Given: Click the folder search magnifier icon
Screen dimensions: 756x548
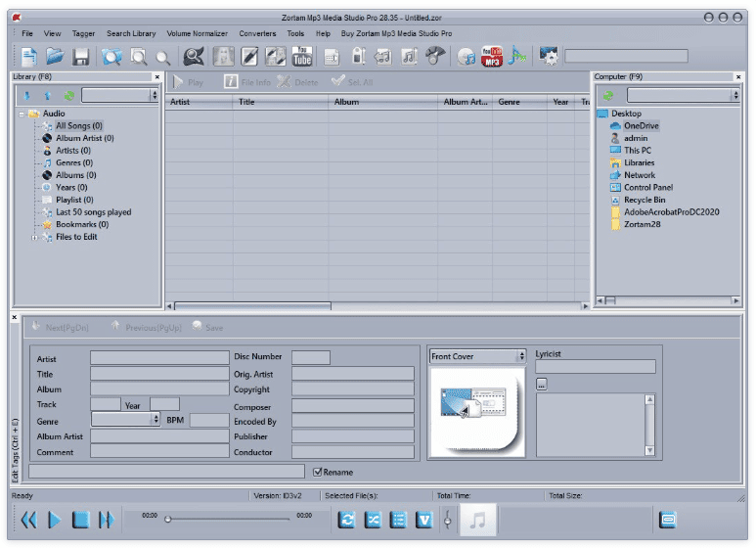Looking at the screenshot, I should (111, 57).
